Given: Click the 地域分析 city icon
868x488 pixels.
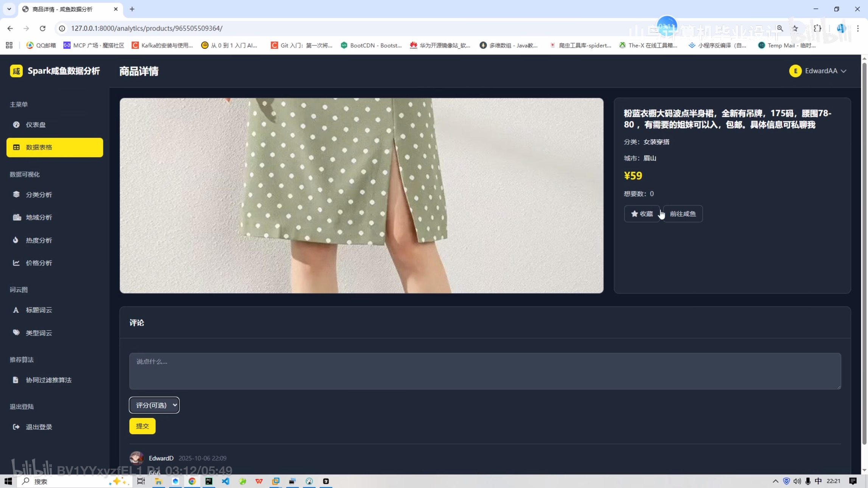Looking at the screenshot, I should pos(17,217).
